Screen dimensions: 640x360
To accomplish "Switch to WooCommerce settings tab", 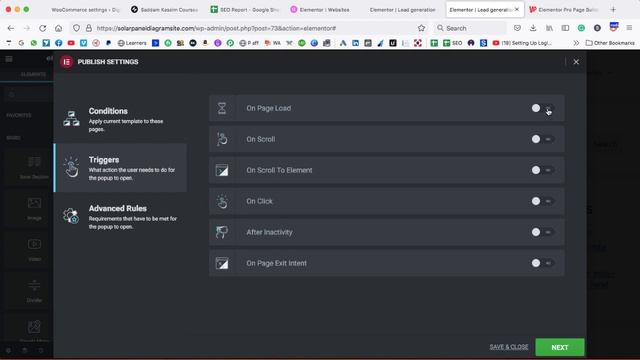I will pyautogui.click(x=85, y=9).
